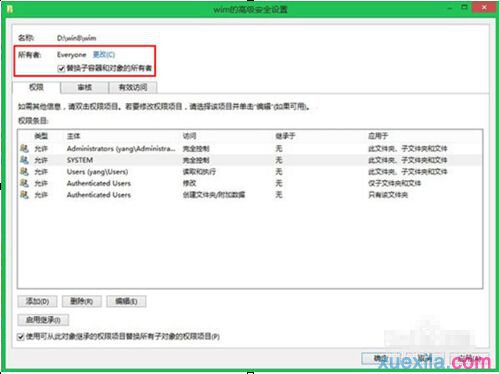Image resolution: width=499 pixels, height=374 pixels.
Task: Click 此文件夹、子文件夹和文件 in SYSTEM row
Action: 408,160
